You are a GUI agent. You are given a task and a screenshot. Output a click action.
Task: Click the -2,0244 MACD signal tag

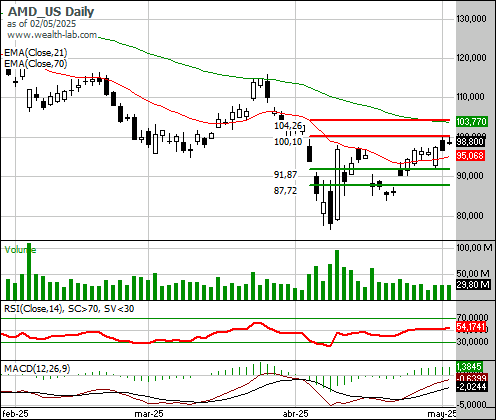[471, 387]
